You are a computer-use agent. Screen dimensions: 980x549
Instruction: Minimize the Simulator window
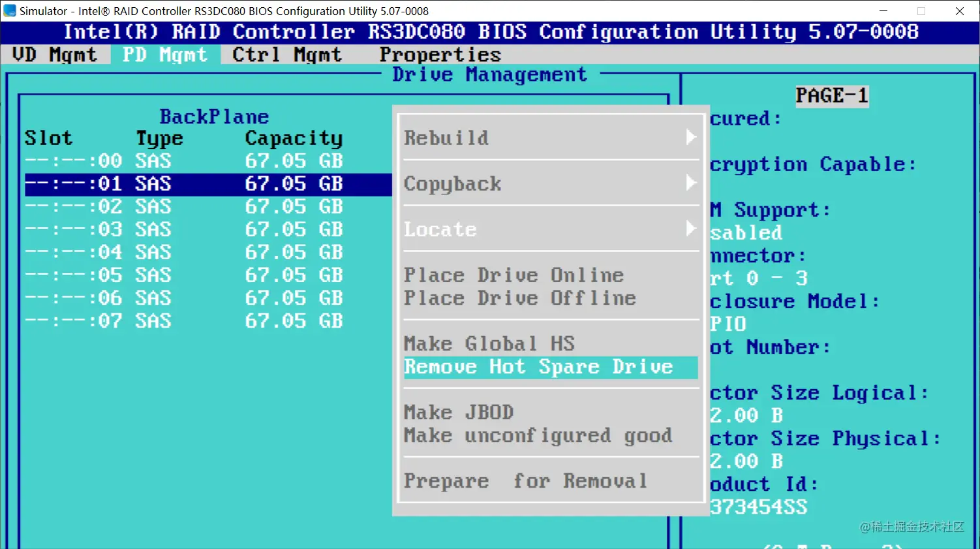[883, 11]
